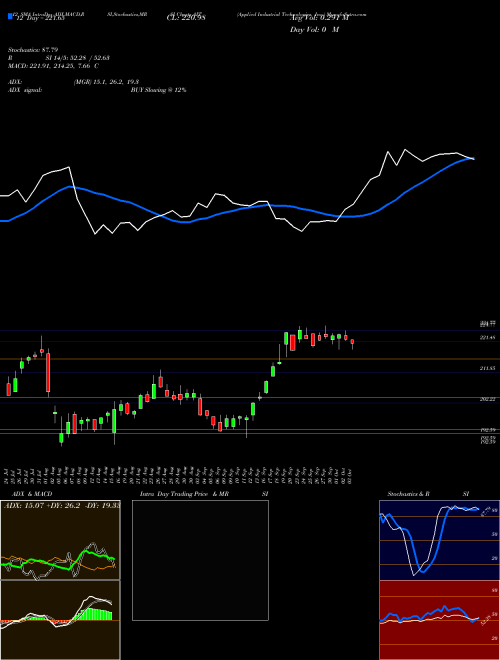Click the 'CL: 220.98' closing price label
500x660 pixels.
click(186, 18)
